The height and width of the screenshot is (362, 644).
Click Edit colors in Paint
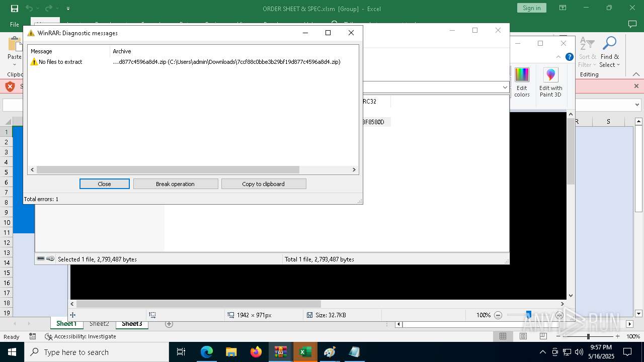pyautogui.click(x=522, y=82)
